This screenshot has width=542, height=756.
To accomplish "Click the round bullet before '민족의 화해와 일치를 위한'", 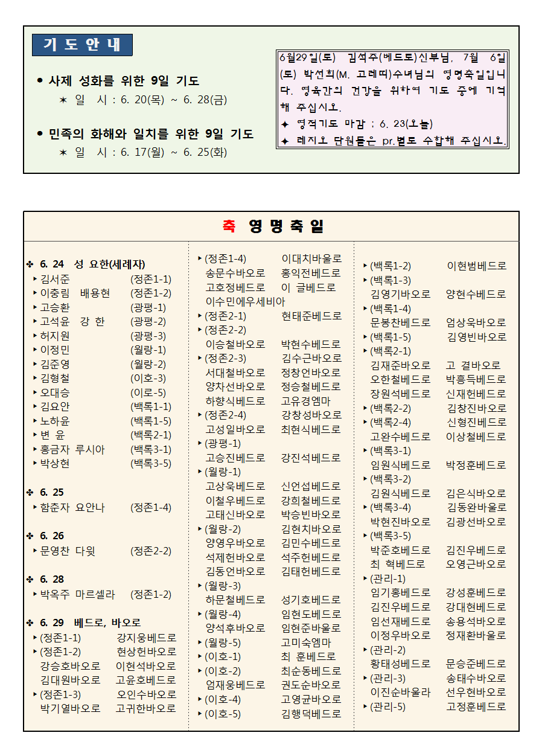I will point(40,133).
